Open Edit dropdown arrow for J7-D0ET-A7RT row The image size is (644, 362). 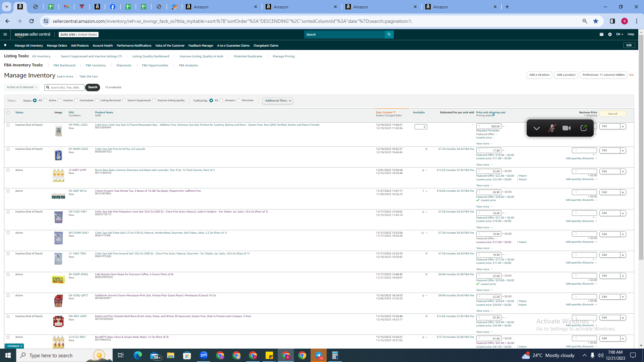click(x=623, y=172)
